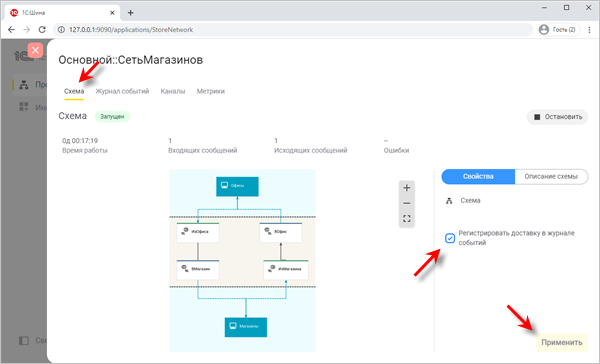The height and width of the screenshot is (364, 600).
Task: Fit schema to screen icon
Action: [x=406, y=219]
